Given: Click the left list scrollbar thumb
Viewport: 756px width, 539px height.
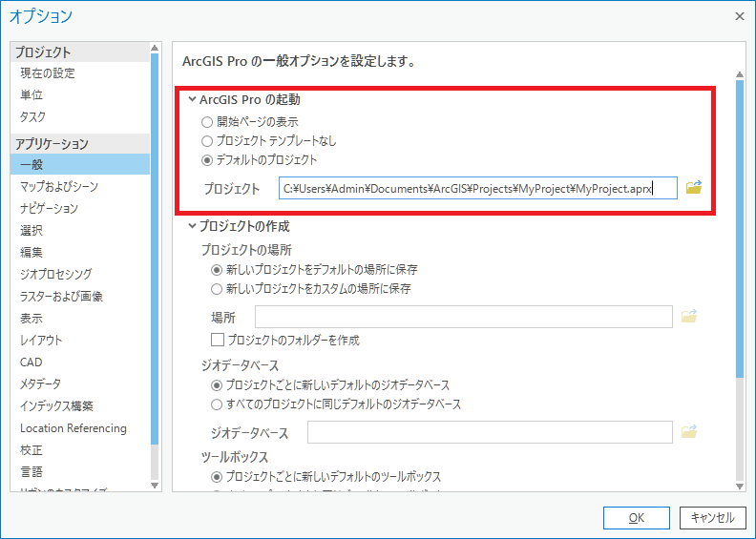Looking at the screenshot, I should 155,249.
